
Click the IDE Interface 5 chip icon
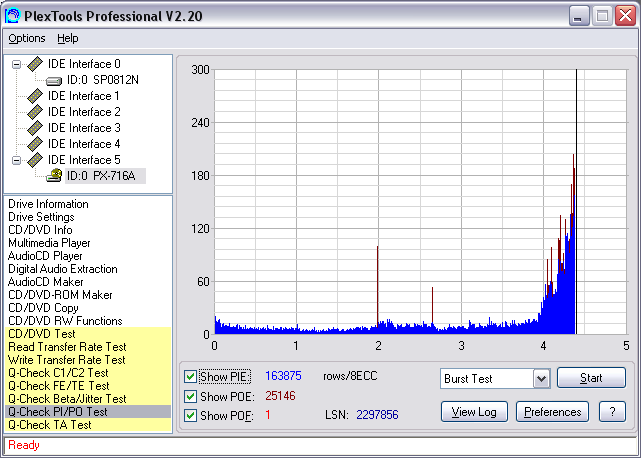[x=35, y=160]
